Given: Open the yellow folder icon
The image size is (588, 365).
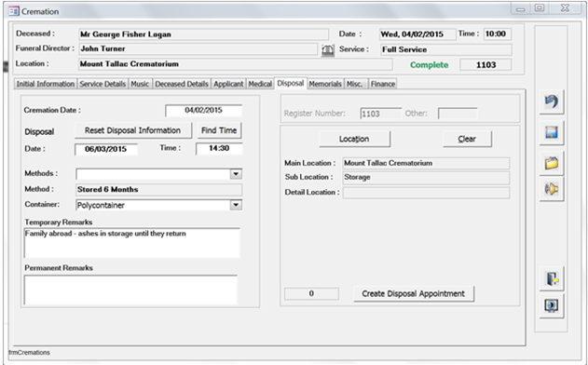Looking at the screenshot, I should (552, 163).
